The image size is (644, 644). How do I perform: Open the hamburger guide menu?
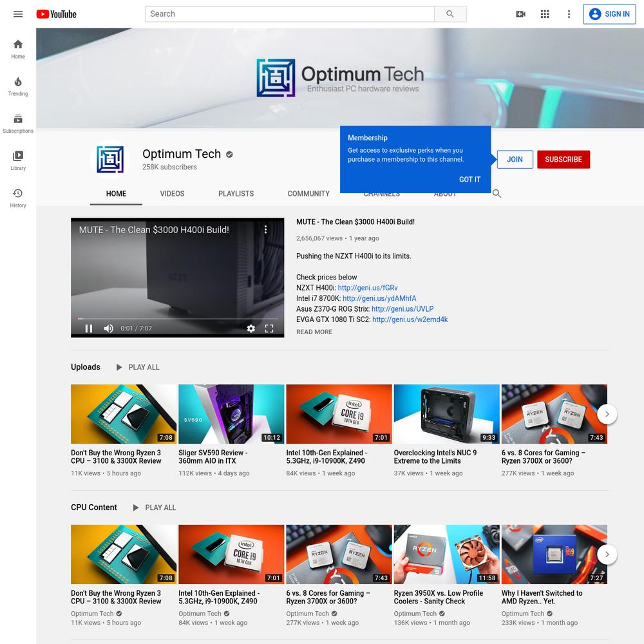tap(17, 14)
